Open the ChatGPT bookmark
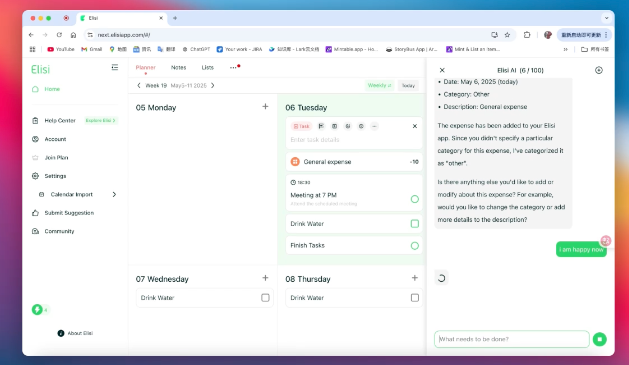Screen dimensions: 629x365 [x=196, y=49]
